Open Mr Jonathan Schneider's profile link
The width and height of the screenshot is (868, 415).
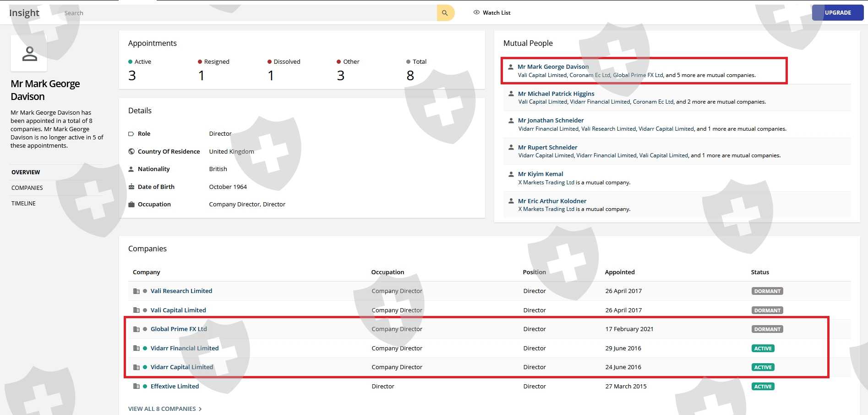tap(551, 121)
